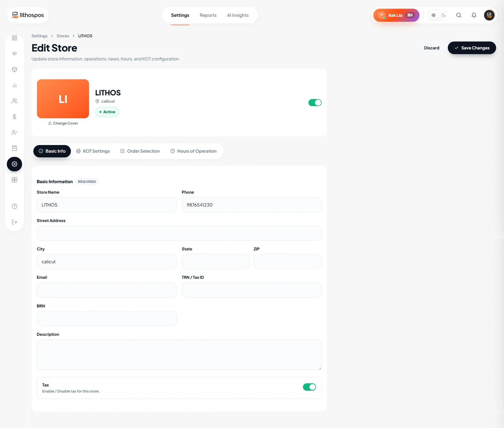Focus the Phone input field
504x428 pixels.
point(251,205)
